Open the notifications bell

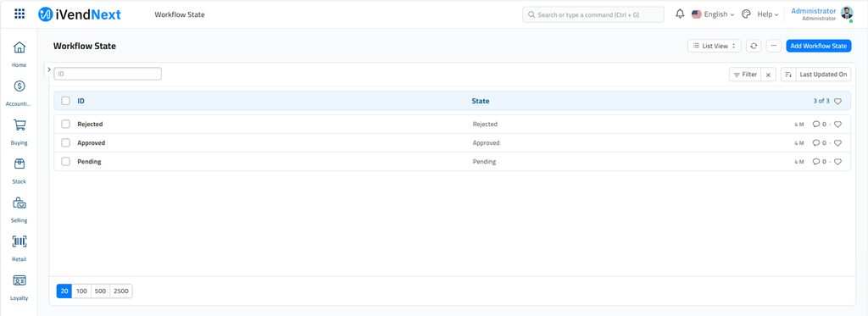[x=681, y=14]
